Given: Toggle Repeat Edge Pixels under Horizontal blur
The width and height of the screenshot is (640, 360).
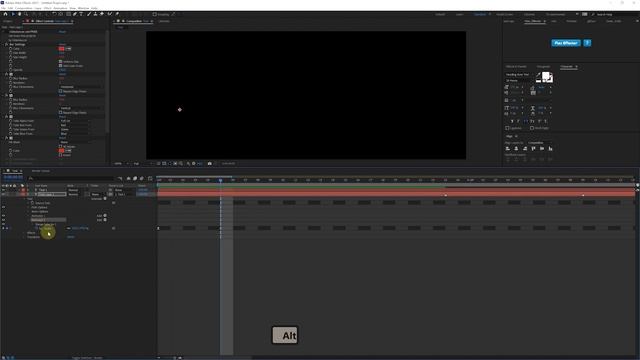Looking at the screenshot, I should point(60,91).
